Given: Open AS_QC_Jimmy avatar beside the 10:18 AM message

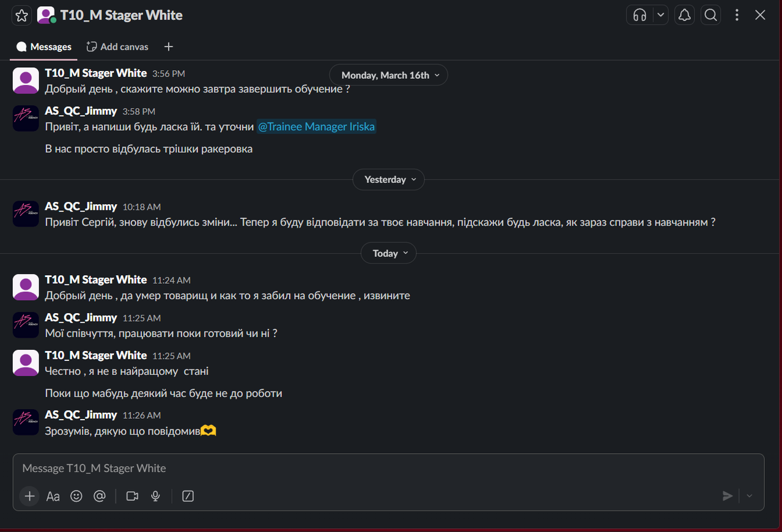Looking at the screenshot, I should [26, 214].
